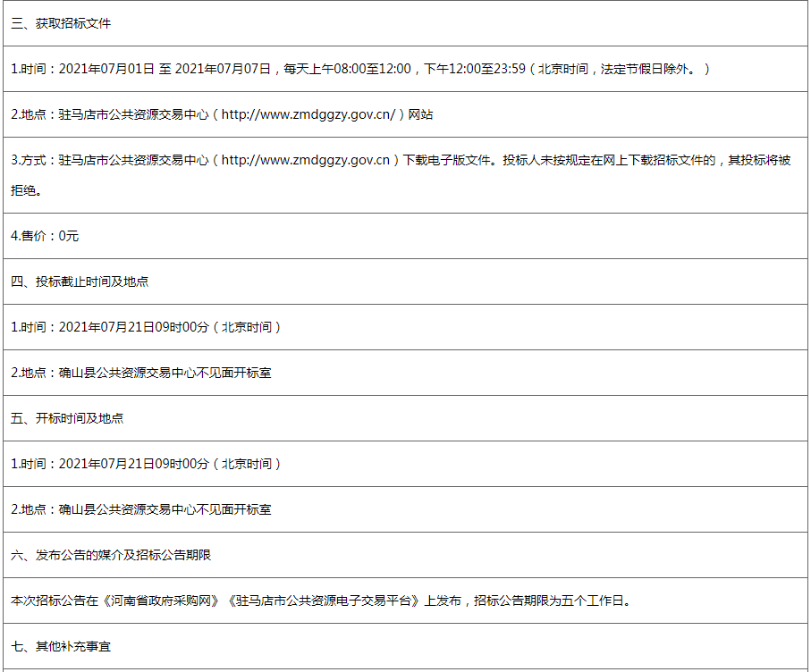This screenshot has height=672, width=811.
Task: Click the 4.售价：0元 row
Action: click(45, 236)
